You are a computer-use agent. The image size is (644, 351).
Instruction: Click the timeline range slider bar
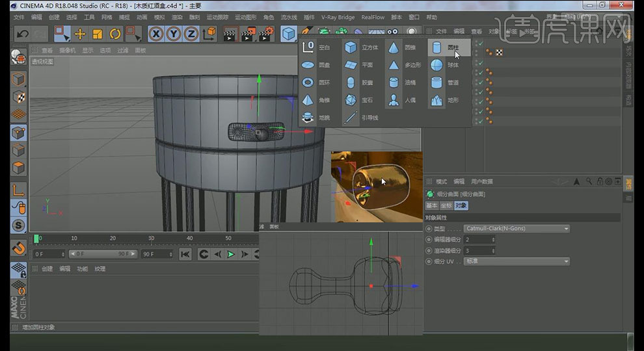tap(103, 254)
